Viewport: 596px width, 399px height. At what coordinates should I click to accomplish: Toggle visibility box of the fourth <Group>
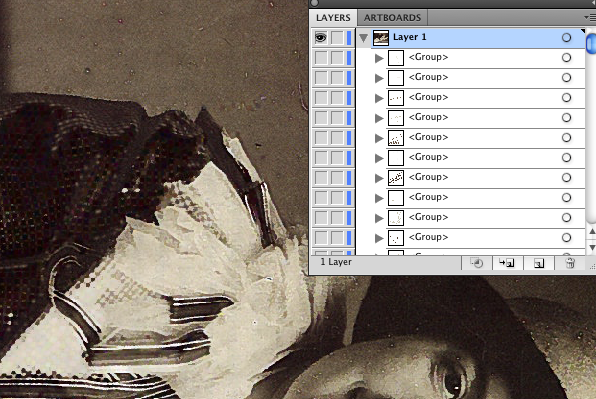[x=321, y=118]
